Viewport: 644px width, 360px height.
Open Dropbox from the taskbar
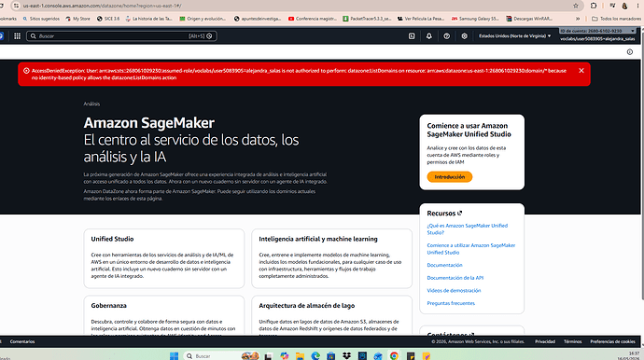[346, 356]
